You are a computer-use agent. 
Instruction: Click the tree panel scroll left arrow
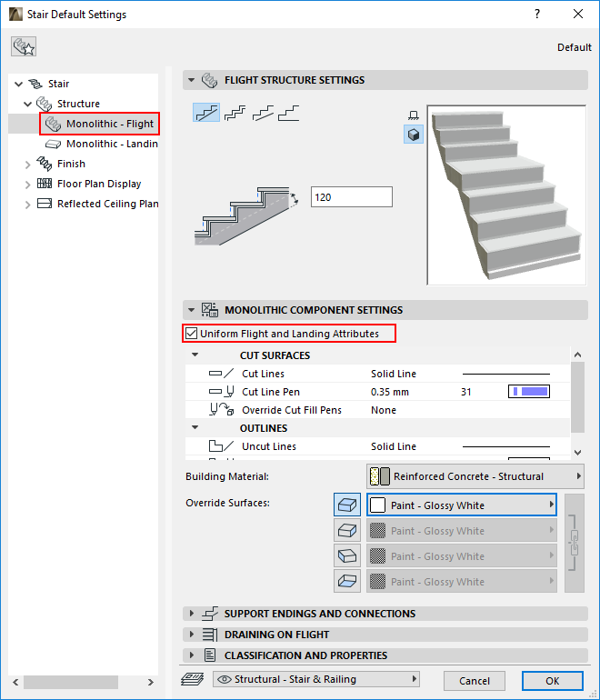15,682
